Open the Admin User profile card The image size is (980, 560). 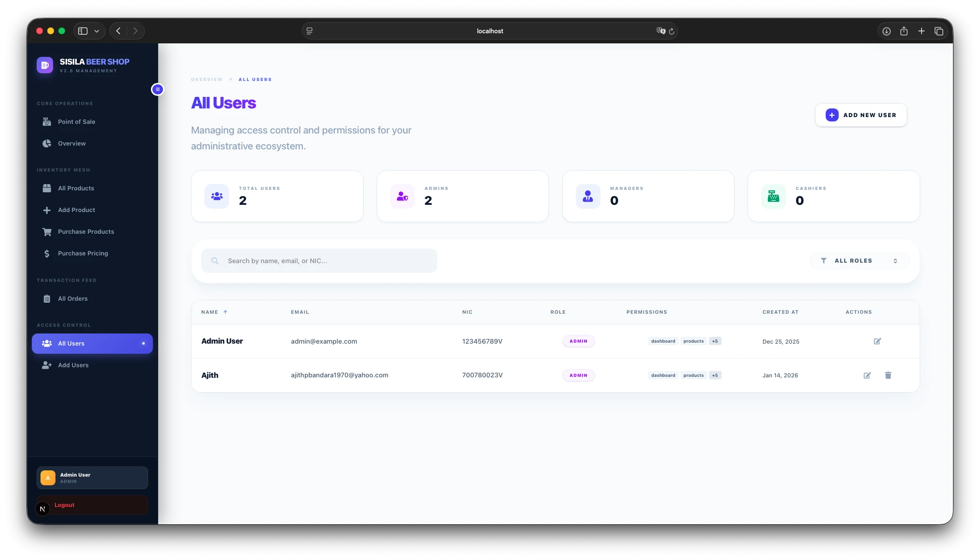[x=92, y=478]
